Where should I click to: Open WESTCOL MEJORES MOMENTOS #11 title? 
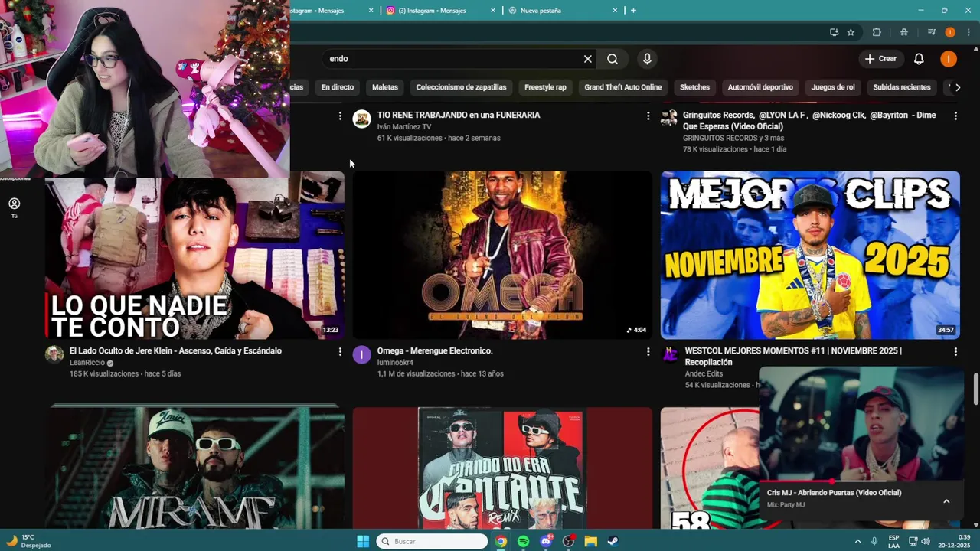point(793,357)
